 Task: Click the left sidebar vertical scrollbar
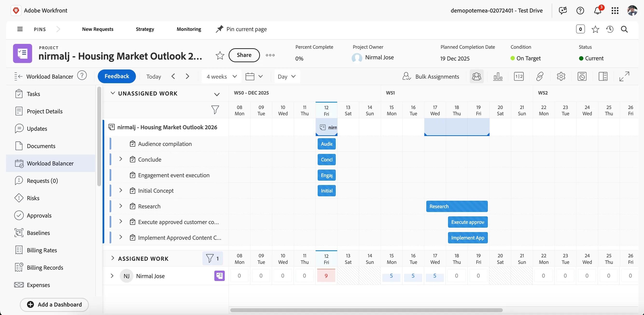99,136
